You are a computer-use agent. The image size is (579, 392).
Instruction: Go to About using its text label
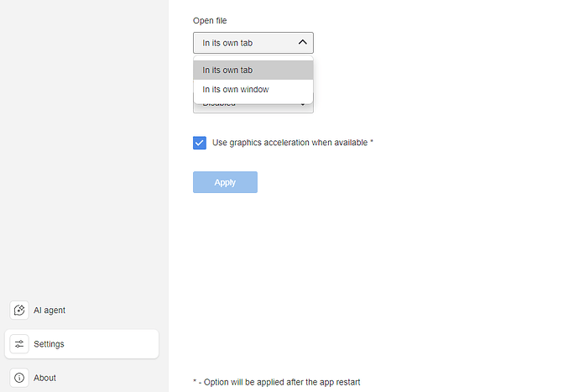tap(45, 378)
